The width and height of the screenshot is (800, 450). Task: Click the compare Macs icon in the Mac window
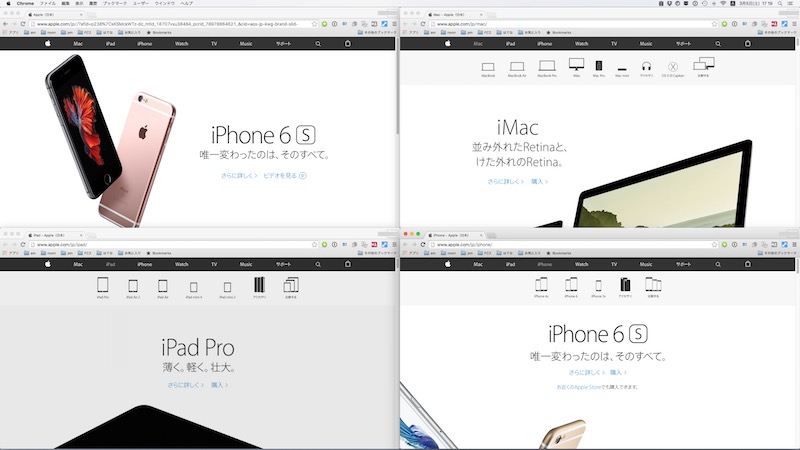tap(704, 67)
